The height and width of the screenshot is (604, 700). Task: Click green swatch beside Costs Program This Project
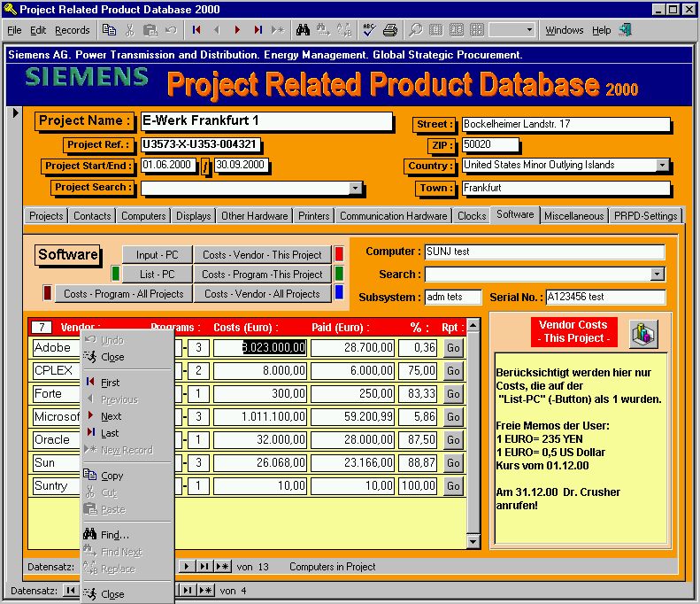(339, 273)
